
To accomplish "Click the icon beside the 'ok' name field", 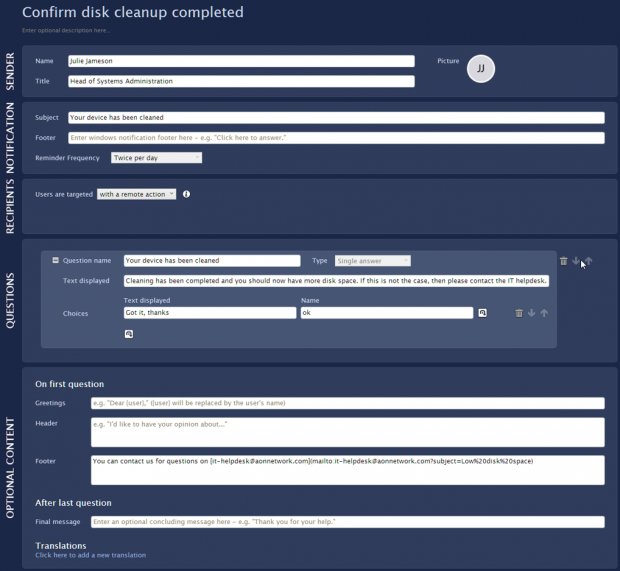I will [x=482, y=313].
